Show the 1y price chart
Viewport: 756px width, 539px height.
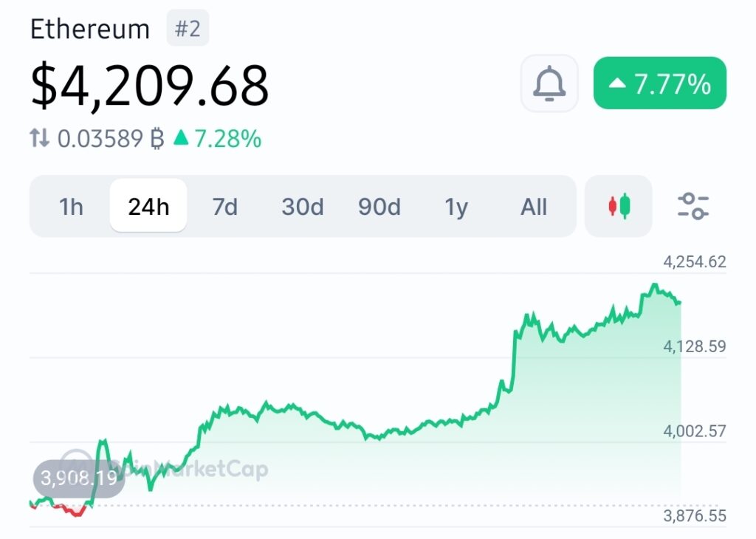click(x=456, y=207)
